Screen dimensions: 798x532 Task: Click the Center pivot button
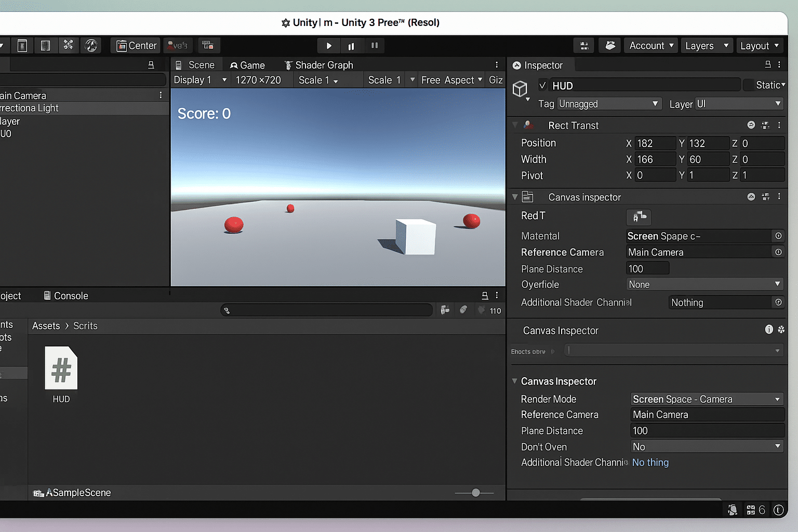click(135, 45)
